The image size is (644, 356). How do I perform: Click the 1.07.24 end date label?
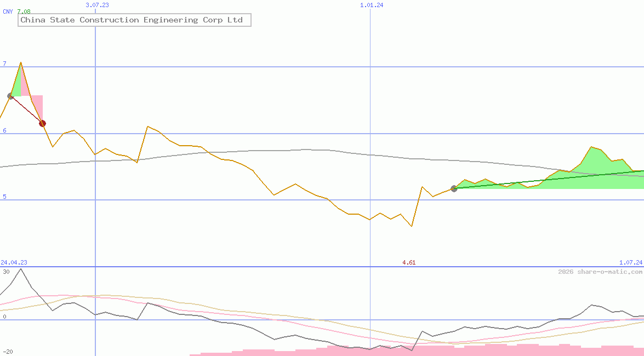click(x=630, y=263)
